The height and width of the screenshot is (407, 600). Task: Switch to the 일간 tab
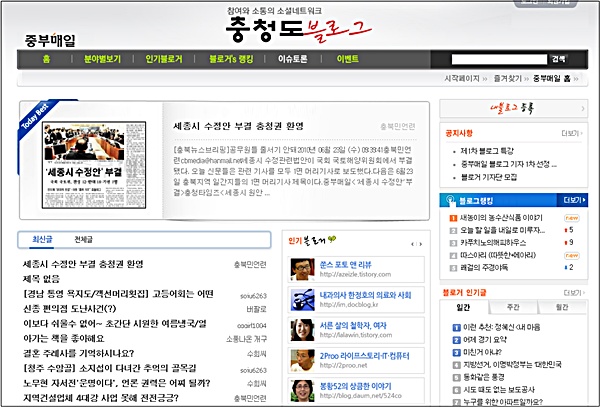tap(464, 307)
